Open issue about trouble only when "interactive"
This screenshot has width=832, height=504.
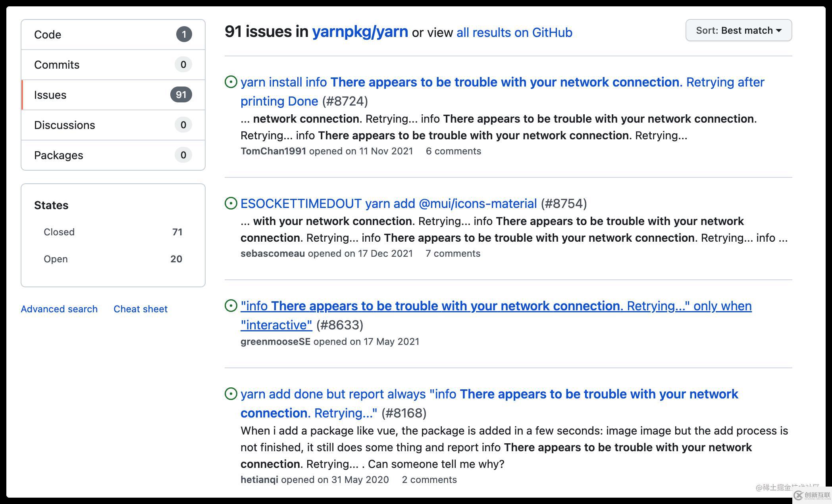point(496,315)
